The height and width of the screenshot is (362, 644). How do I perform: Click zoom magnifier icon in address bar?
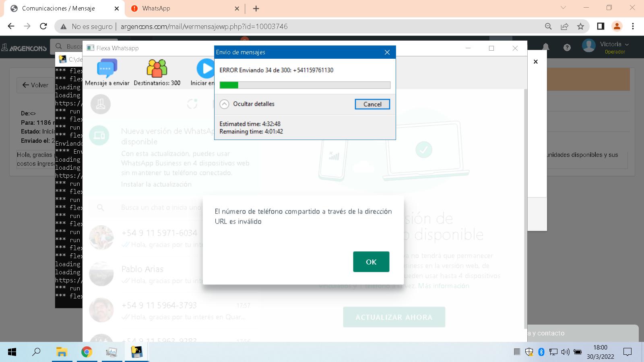tap(548, 27)
